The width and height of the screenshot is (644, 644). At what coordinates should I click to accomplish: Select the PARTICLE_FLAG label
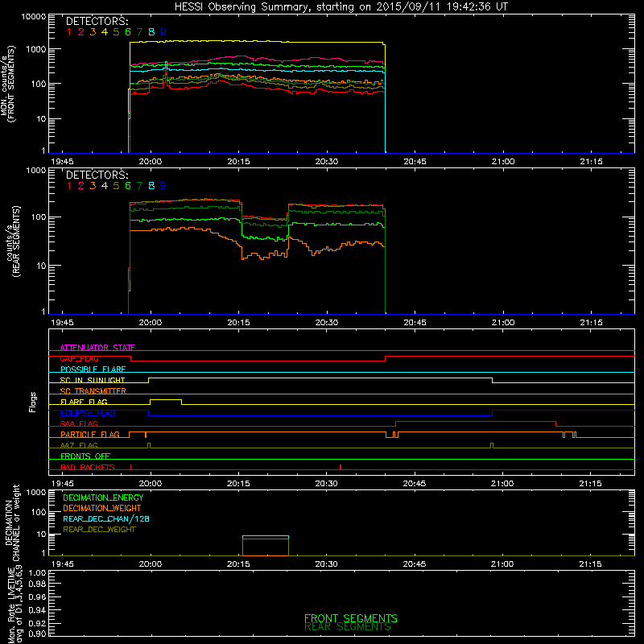[x=90, y=434]
